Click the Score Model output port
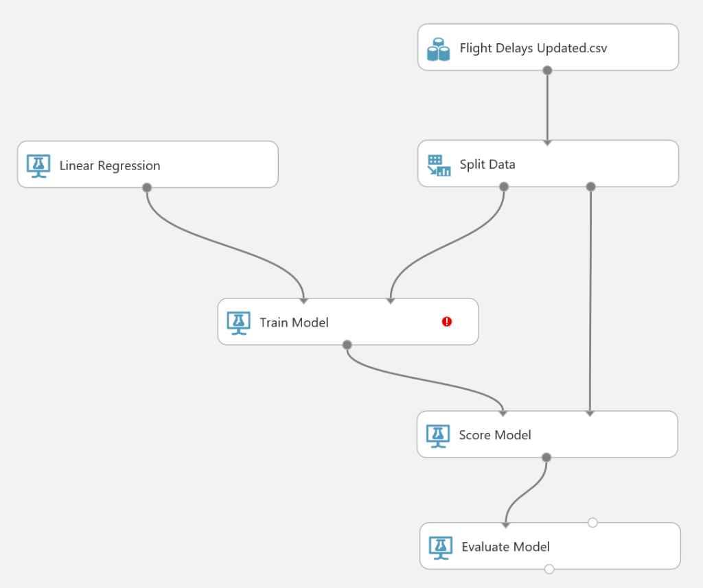The image size is (703, 588). (546, 457)
